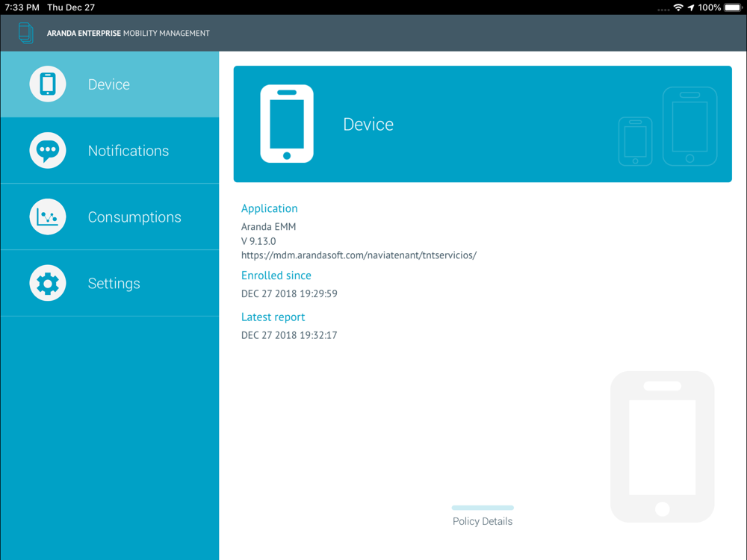The width and height of the screenshot is (747, 560).
Task: Click the faded phone outlines in banner
Action: click(x=668, y=127)
